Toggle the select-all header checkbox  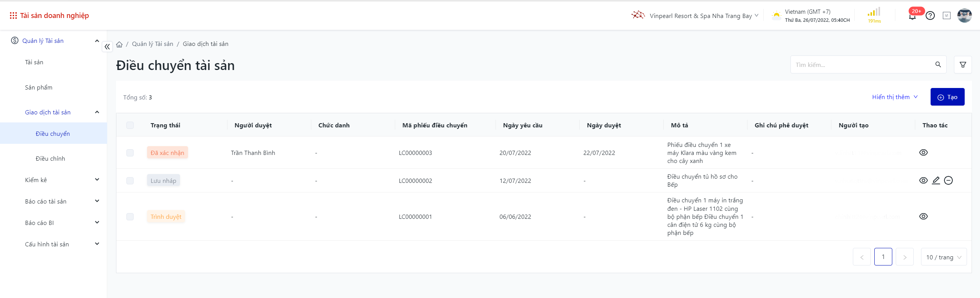coord(130,125)
